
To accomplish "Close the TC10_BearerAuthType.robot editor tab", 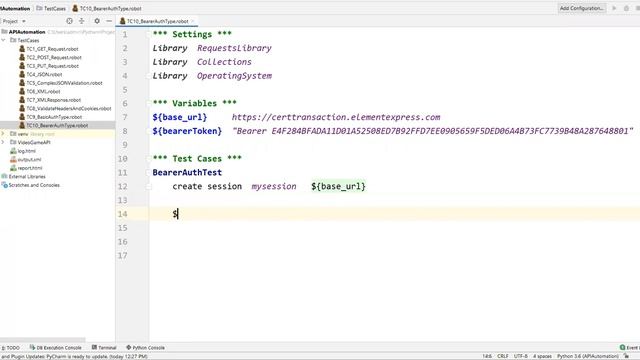I will [193, 21].
